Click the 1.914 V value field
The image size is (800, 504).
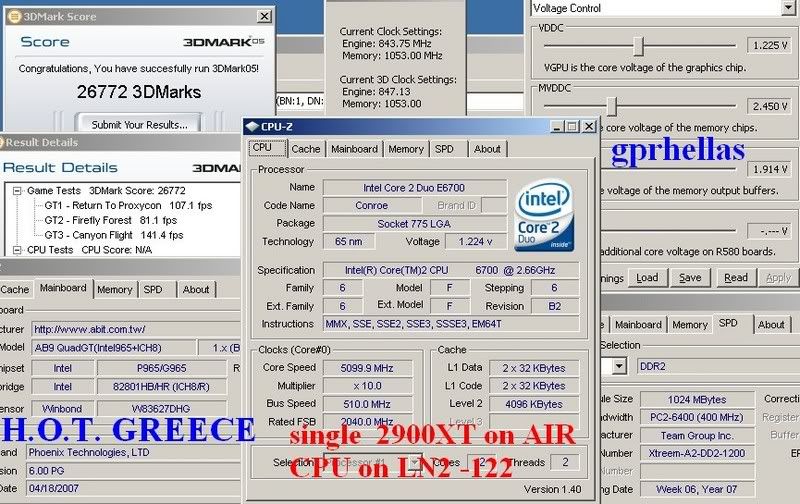770,169
